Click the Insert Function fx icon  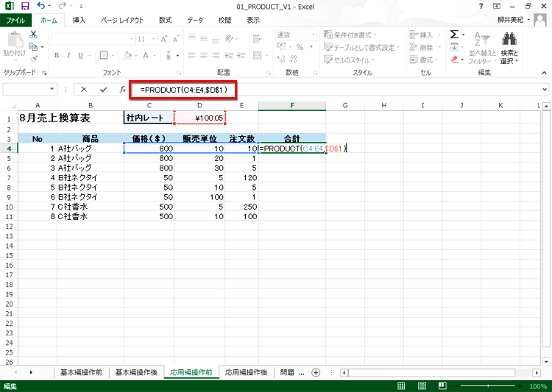tap(122, 90)
